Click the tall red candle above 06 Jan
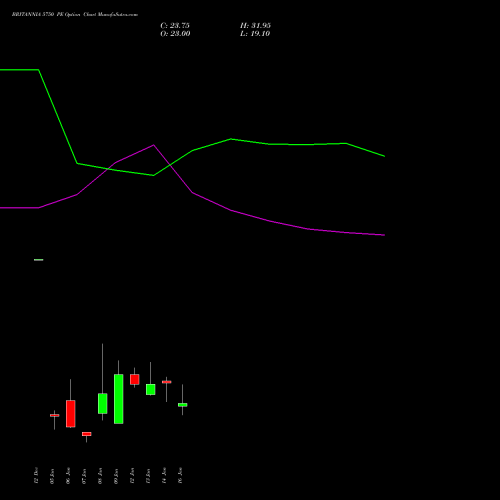500x500 pixels. click(71, 414)
